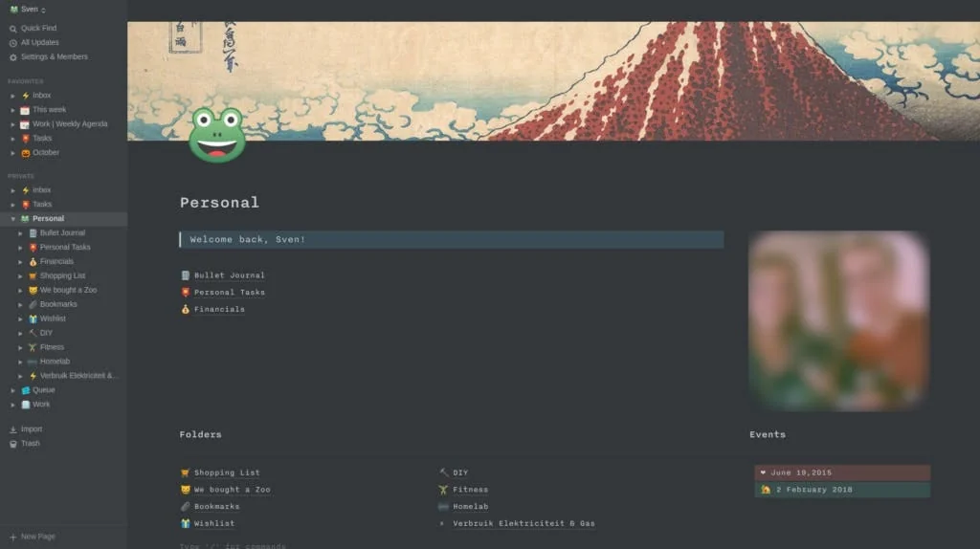Click the Folders heading
The image size is (980, 549).
[x=201, y=434]
